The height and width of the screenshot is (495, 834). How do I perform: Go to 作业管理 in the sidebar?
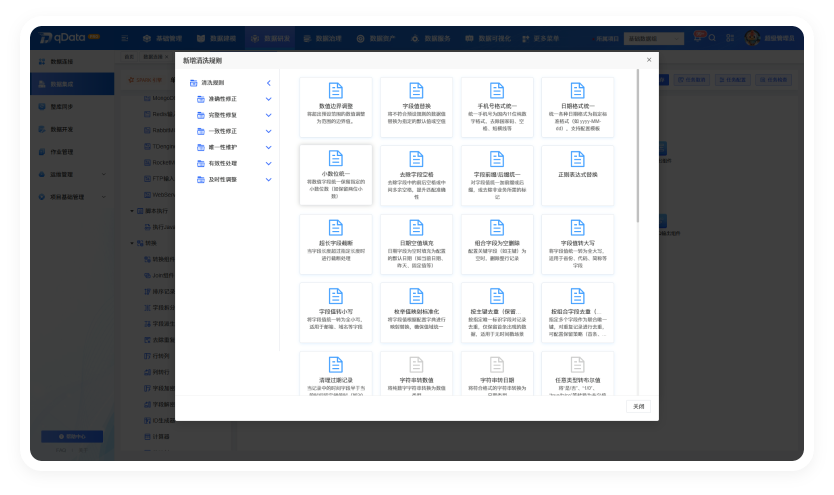pyautogui.click(x=72, y=152)
